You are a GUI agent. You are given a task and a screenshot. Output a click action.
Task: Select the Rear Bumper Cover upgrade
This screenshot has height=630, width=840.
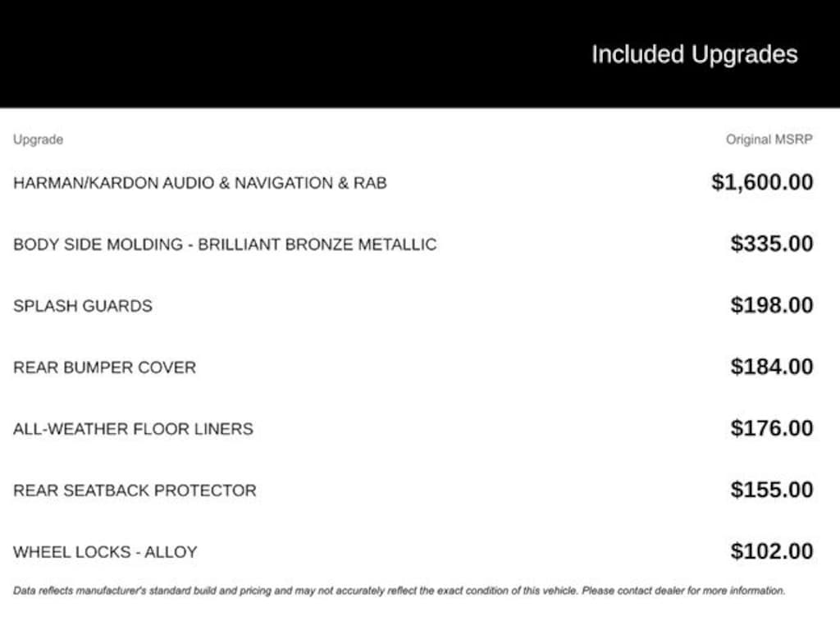tap(104, 367)
